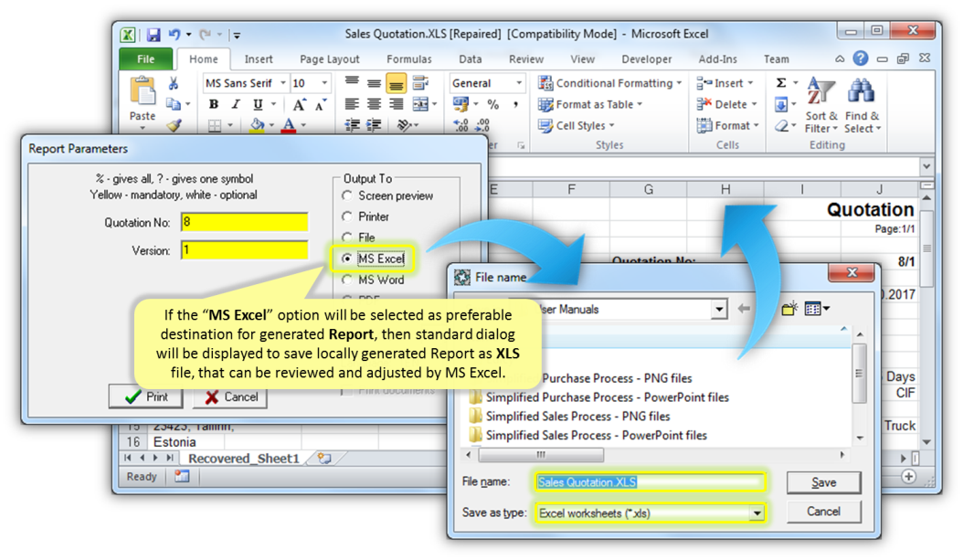Viewport: 963px width, 560px height.
Task: Cancel the Report Parameters dialog
Action: [230, 396]
